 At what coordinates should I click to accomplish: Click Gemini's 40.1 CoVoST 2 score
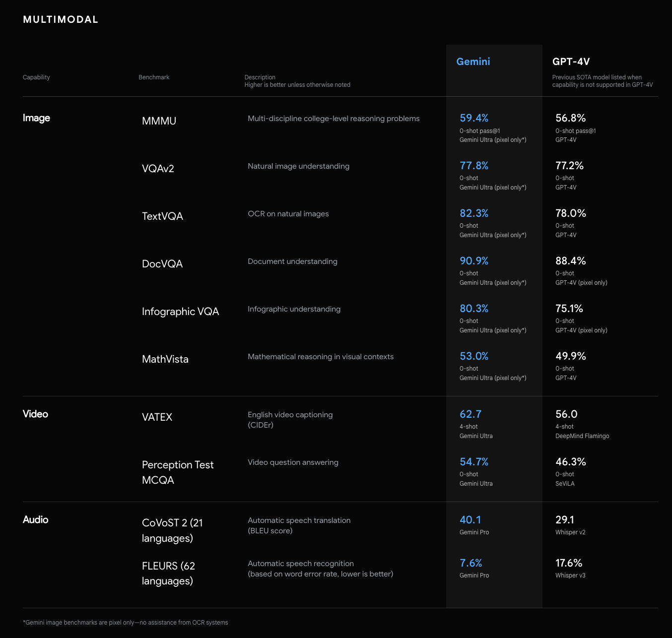(x=470, y=520)
